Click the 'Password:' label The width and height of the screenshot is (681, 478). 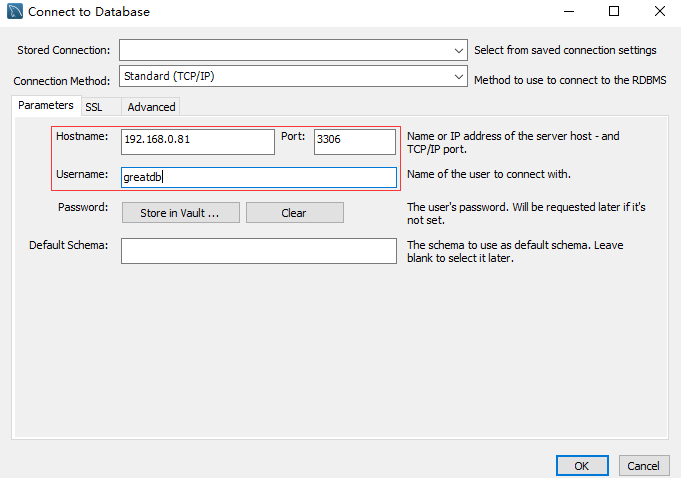[x=83, y=207]
